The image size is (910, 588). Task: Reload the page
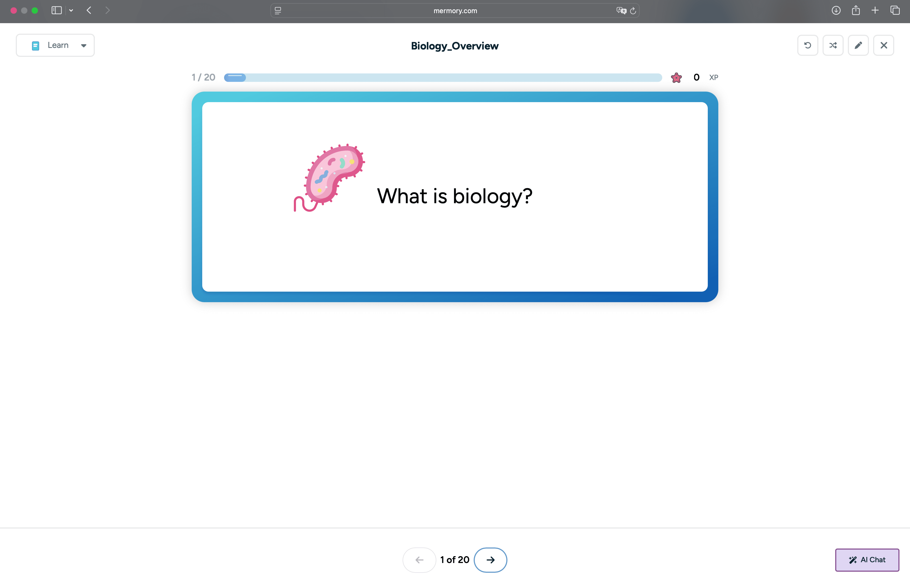633,11
